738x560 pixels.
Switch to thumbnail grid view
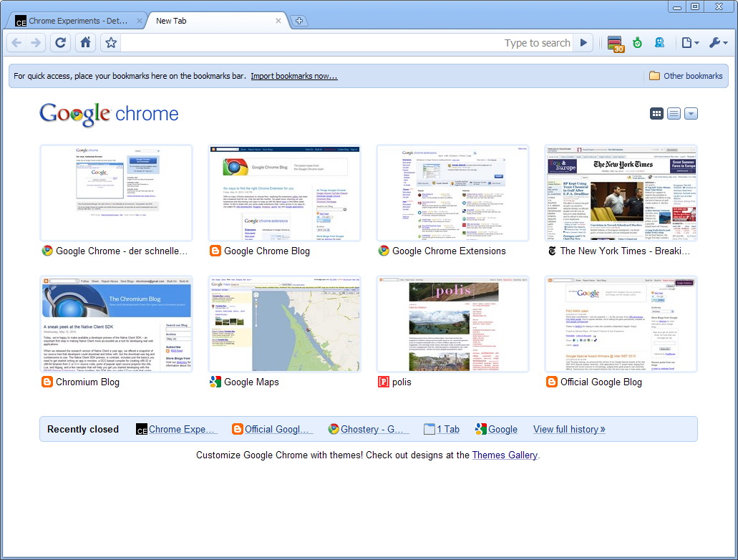(x=656, y=114)
